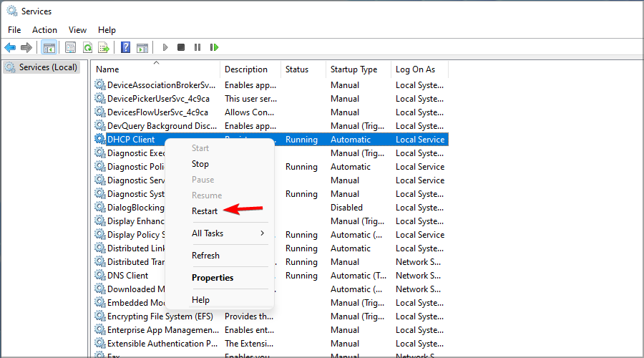Sort by the Startup Type column header
This screenshot has height=358, width=644.
pos(358,69)
